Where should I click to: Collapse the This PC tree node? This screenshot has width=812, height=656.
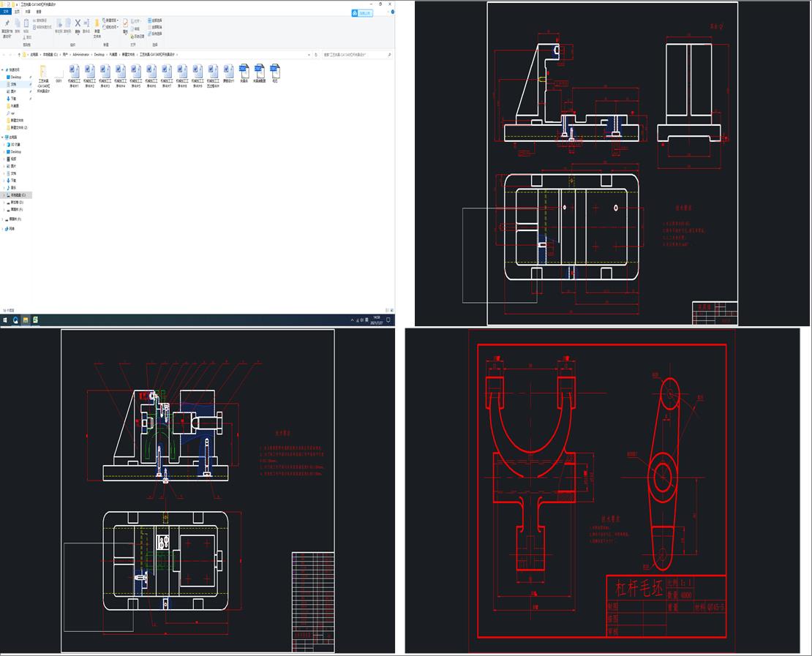click(x=3, y=137)
